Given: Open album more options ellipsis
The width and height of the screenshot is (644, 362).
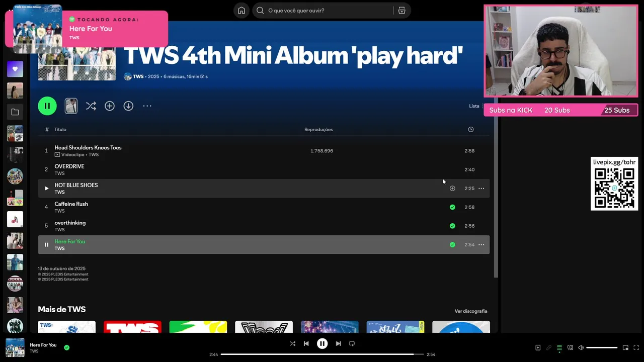Looking at the screenshot, I should pyautogui.click(x=147, y=106).
